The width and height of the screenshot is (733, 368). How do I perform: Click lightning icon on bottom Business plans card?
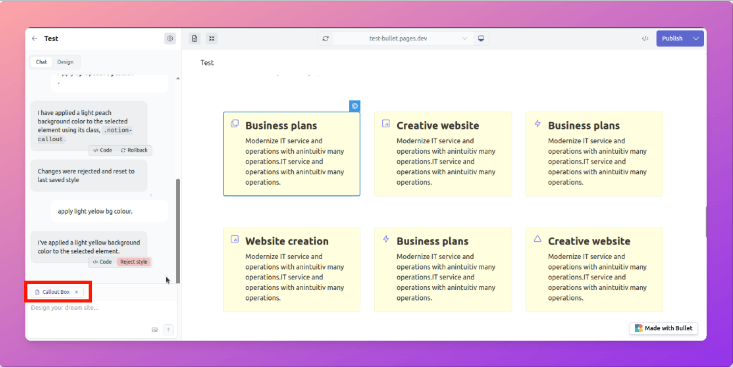386,239
